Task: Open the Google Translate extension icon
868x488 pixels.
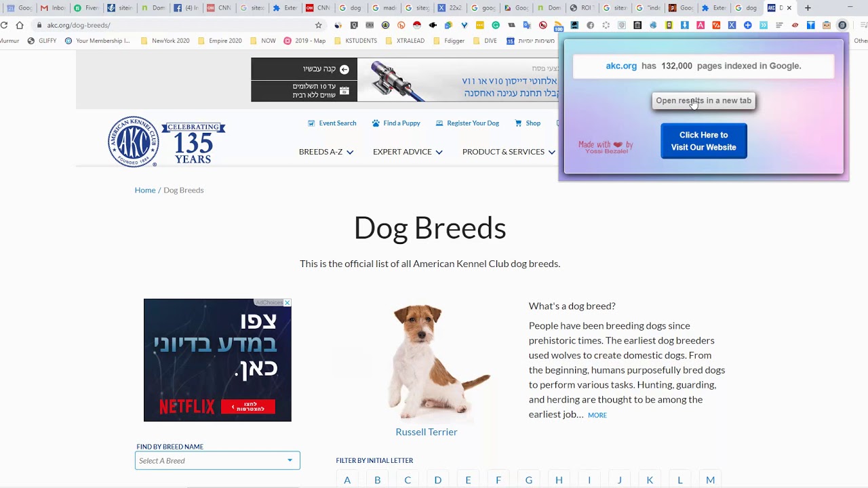Action: [527, 25]
